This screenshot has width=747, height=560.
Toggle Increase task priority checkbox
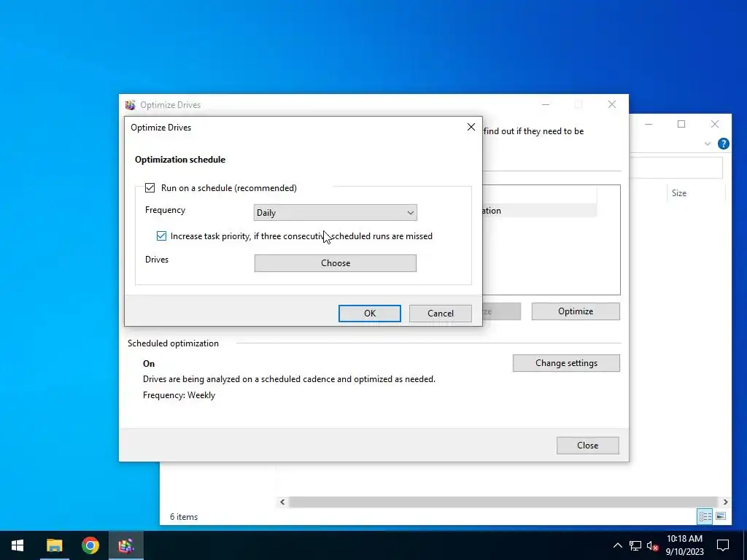pos(161,236)
